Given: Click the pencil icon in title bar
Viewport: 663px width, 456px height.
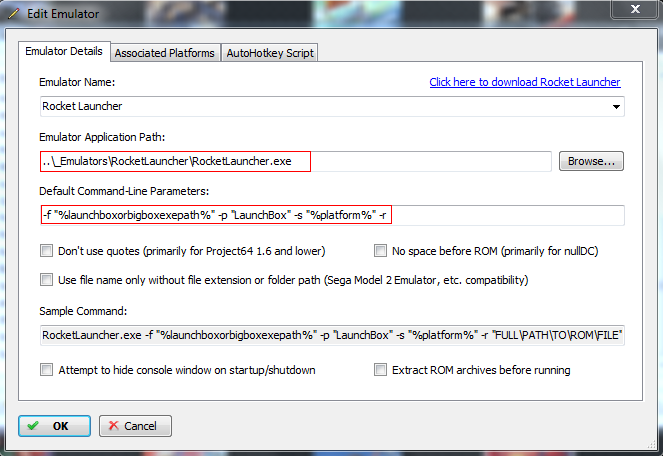Looking at the screenshot, I should [x=14, y=14].
